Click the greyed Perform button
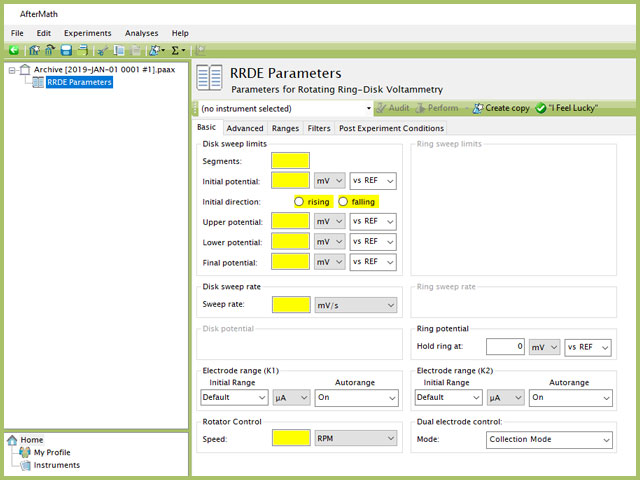Viewport: 640px width, 480px height. (437, 108)
